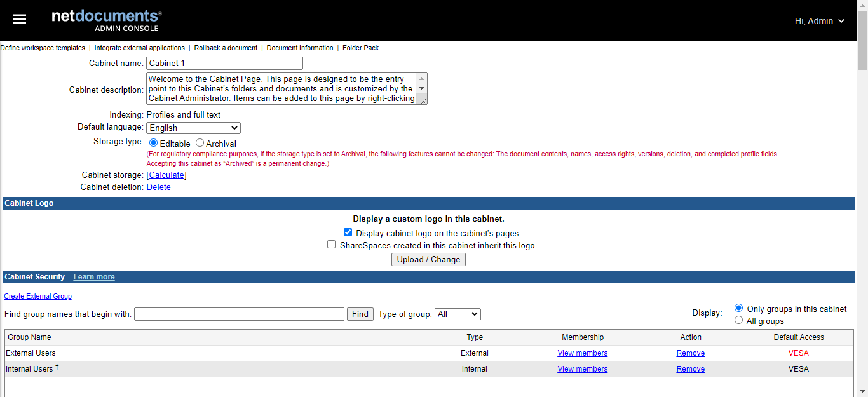Select Archival storage type
This screenshot has height=397, width=868.
click(200, 143)
